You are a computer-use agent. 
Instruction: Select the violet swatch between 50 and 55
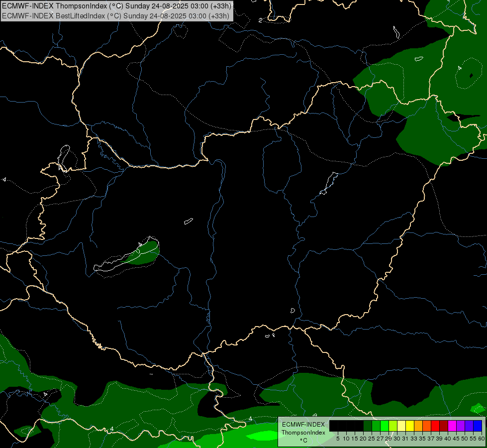click(469, 426)
